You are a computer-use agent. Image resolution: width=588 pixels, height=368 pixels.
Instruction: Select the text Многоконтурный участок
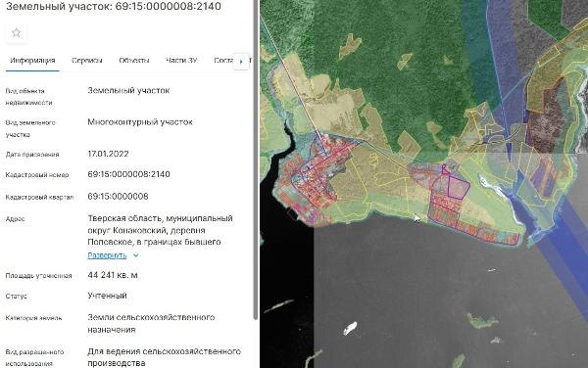[140, 122]
